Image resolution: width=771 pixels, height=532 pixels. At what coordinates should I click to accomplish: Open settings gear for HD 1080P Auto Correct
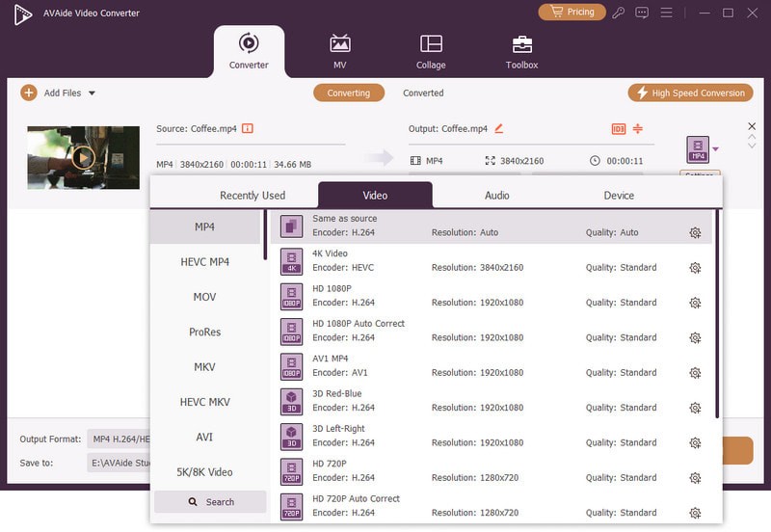pos(695,337)
